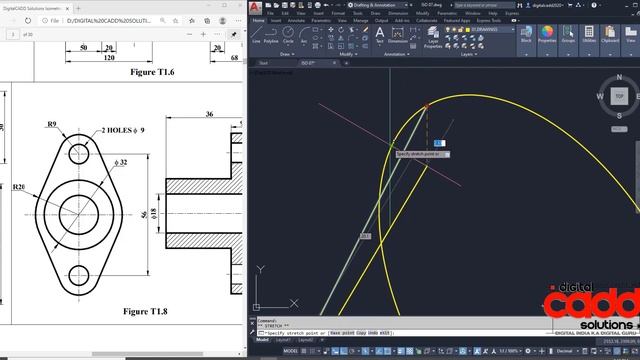The width and height of the screenshot is (640, 360).
Task: Open the Format menu in the menu bar
Action: click(338, 13)
